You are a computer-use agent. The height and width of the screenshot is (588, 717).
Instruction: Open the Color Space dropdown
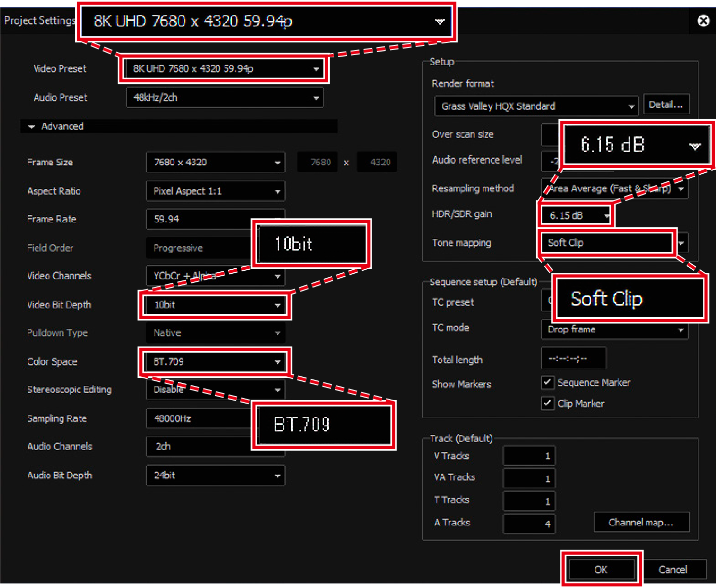tap(216, 362)
